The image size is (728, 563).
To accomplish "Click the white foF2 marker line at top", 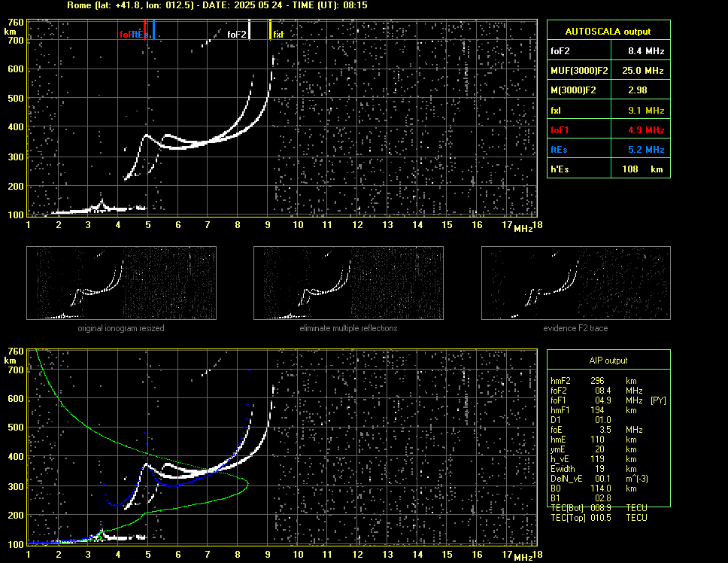I will click(250, 29).
